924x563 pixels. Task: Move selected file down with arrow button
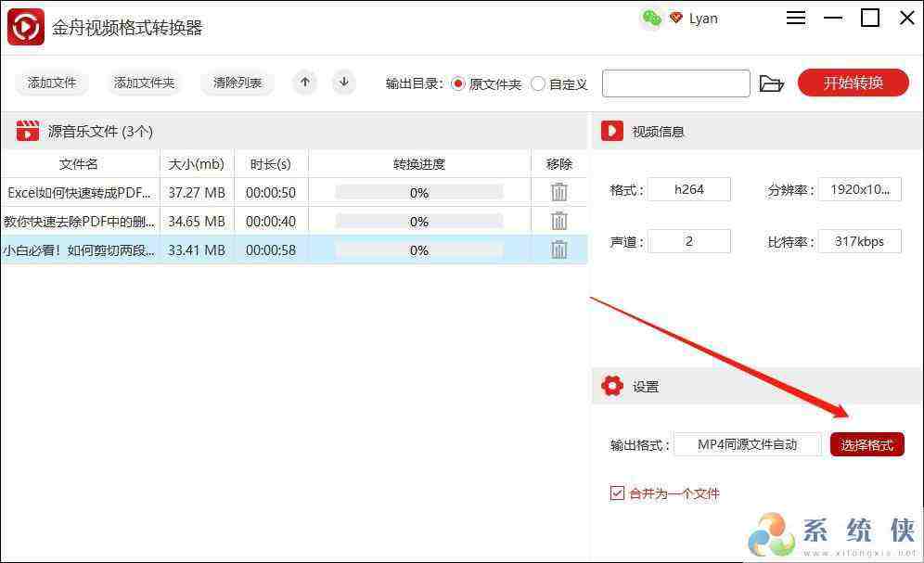(344, 83)
